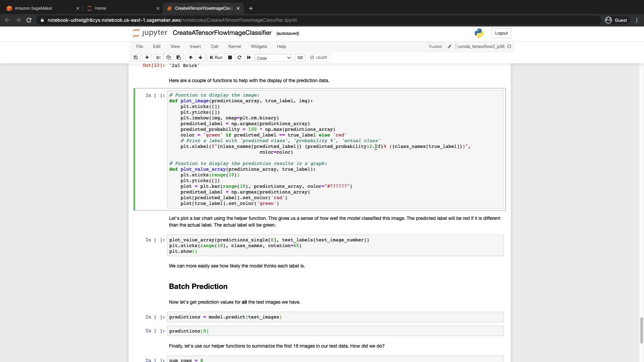The image size is (644, 362).
Task: Open the command palette keyboard icon
Action: coord(300,58)
